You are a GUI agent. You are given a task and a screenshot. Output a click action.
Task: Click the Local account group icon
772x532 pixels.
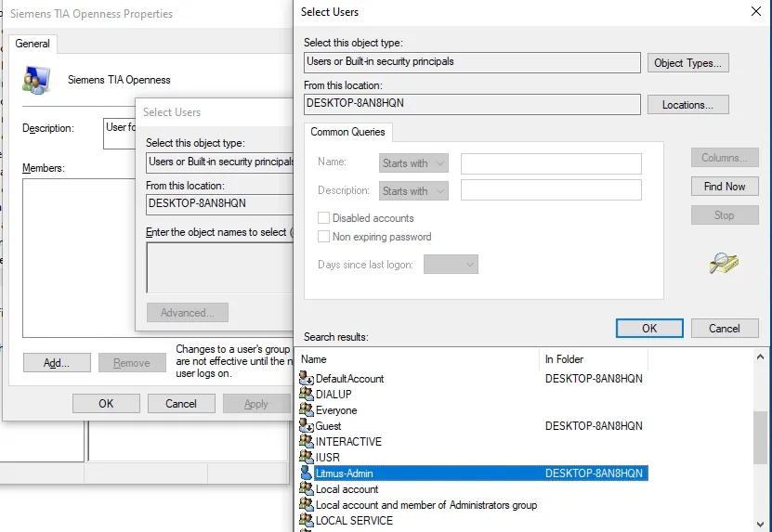pos(307,488)
